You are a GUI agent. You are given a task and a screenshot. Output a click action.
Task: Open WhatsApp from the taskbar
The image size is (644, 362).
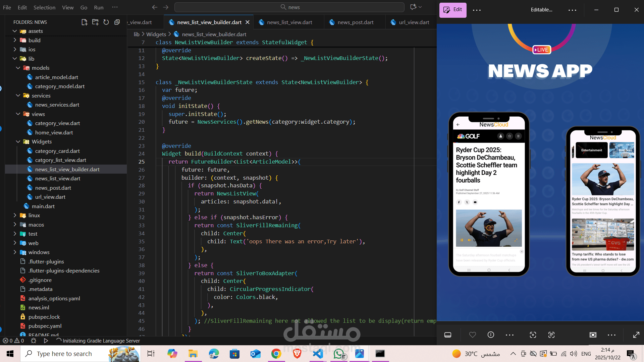tap(339, 354)
